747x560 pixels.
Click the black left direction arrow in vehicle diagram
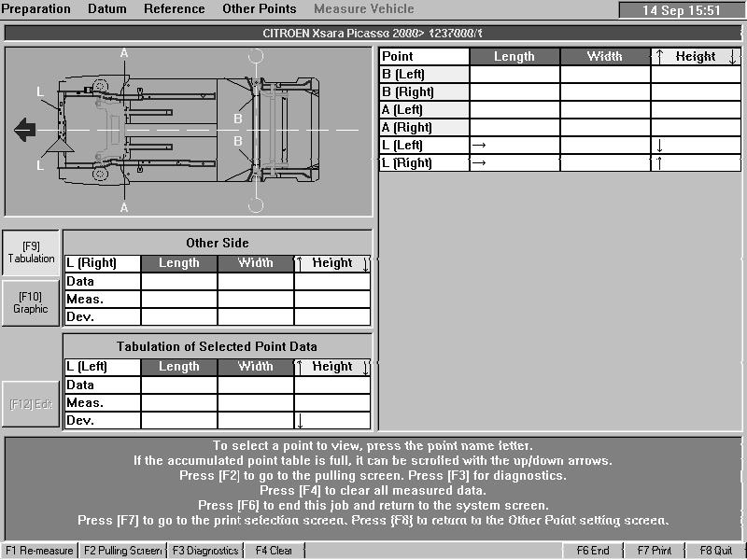[25, 130]
